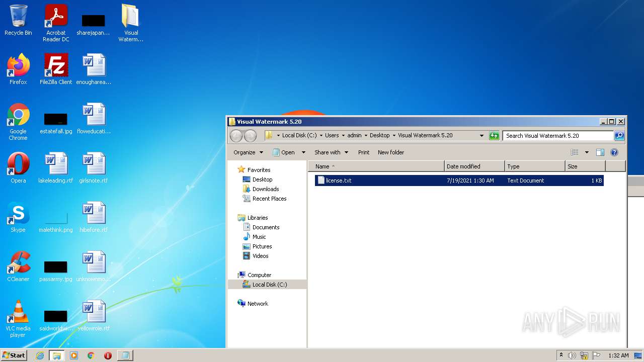Sort by the Size column header

(585, 166)
